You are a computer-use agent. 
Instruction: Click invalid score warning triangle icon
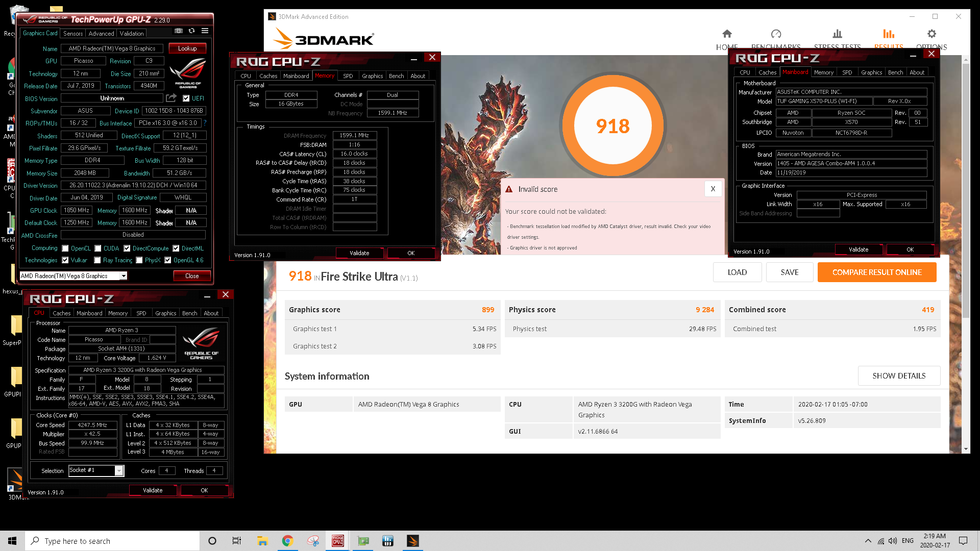point(509,189)
